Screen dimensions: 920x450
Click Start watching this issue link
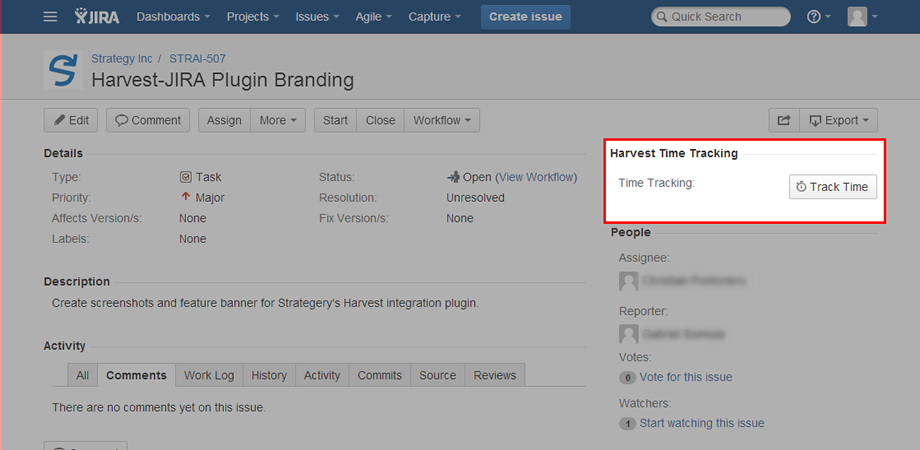(702, 423)
